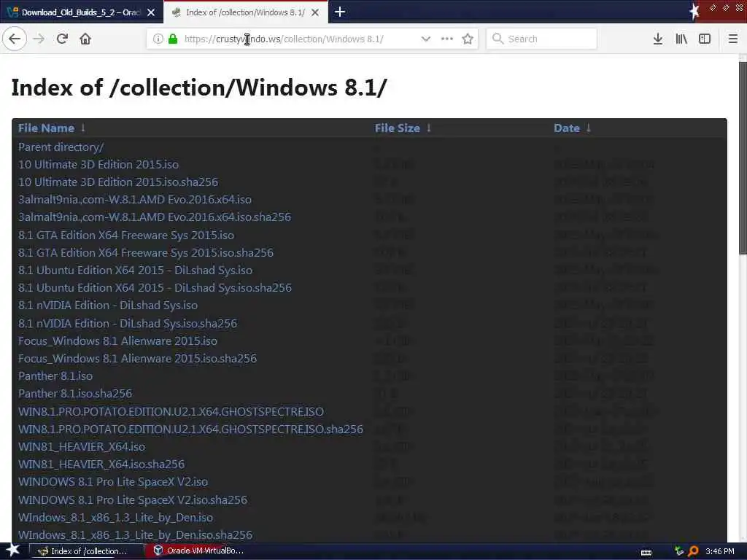Sort the listing by Date

tap(566, 128)
